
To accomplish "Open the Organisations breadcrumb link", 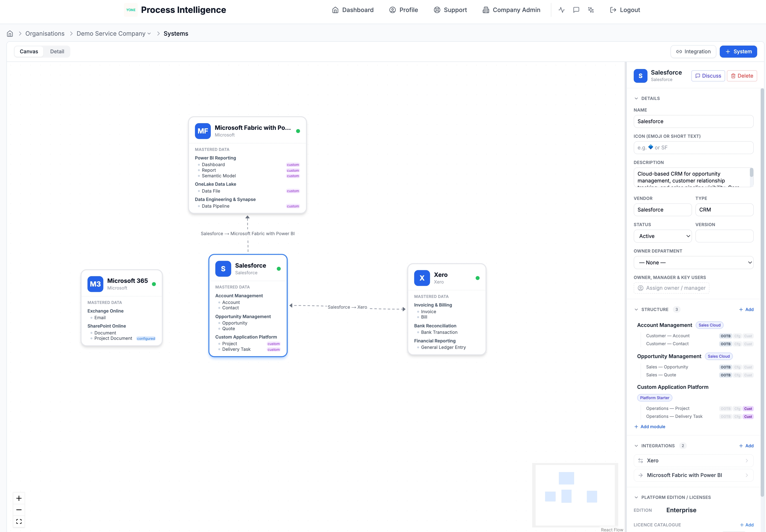I will coord(45,34).
